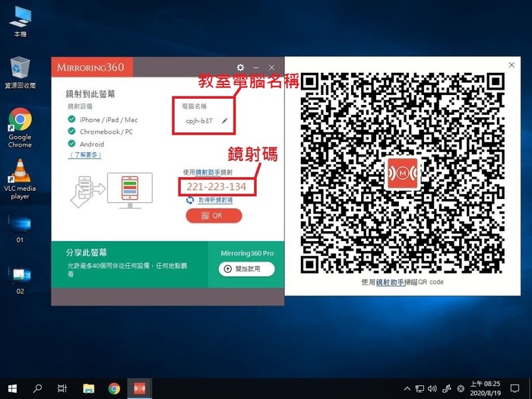Close the QR code panel

pos(511,65)
